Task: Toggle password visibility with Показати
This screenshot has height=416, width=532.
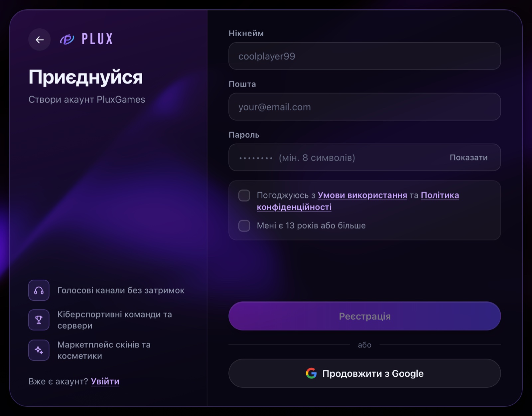Action: click(x=468, y=158)
